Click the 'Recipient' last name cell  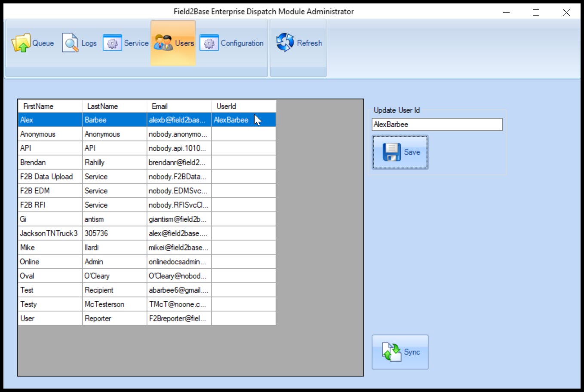point(114,290)
